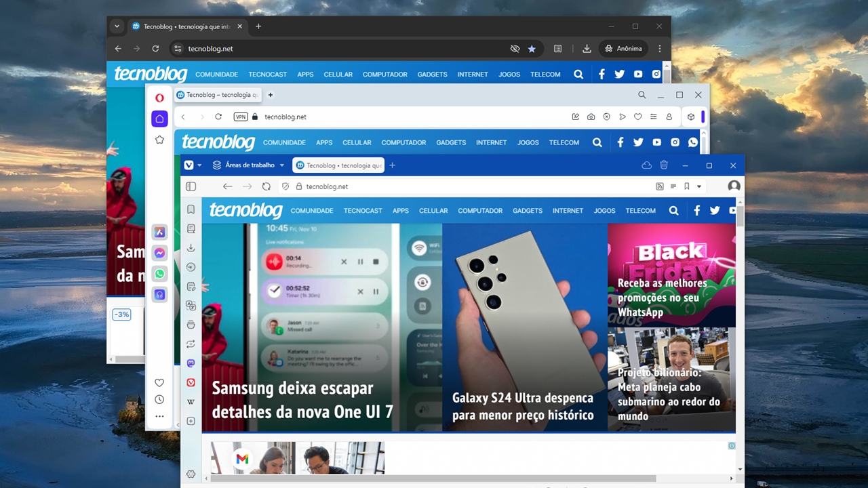Click GADGETS menu in Opera page

[451, 142]
